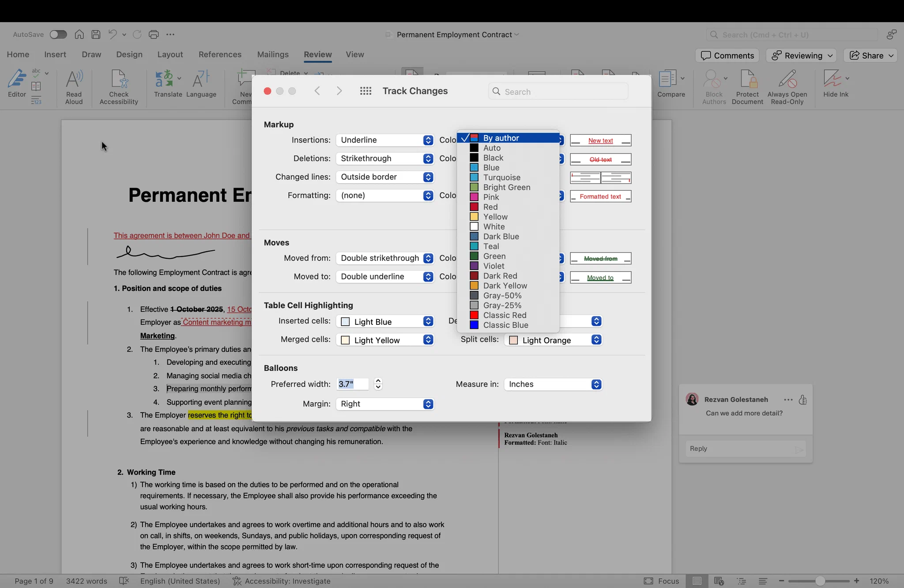Open the balloon Margin dropdown

coord(385,404)
